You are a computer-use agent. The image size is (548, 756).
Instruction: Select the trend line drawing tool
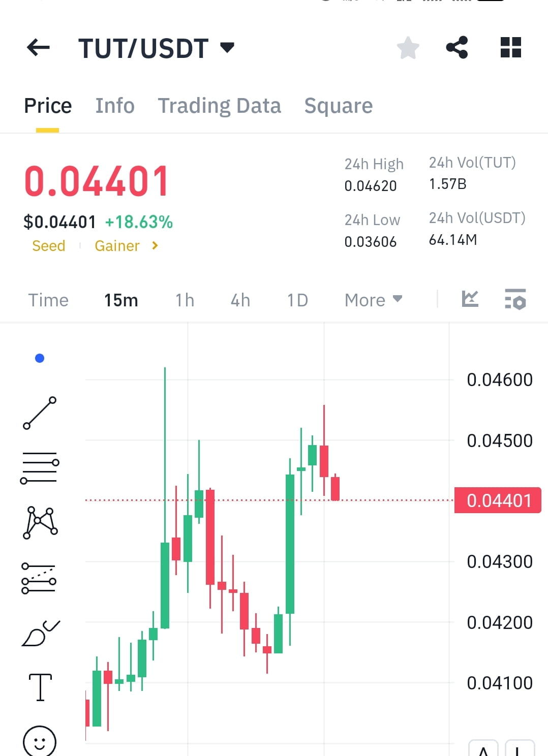(x=40, y=412)
